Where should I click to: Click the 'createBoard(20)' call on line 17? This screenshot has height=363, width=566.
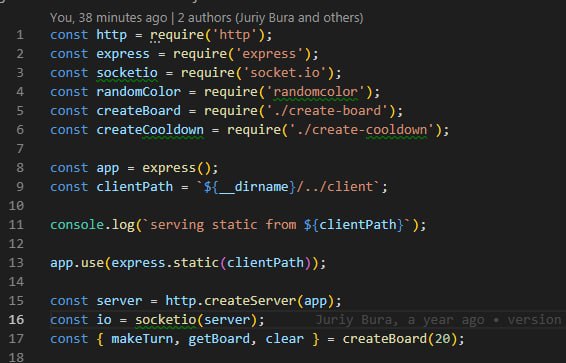coord(400,338)
